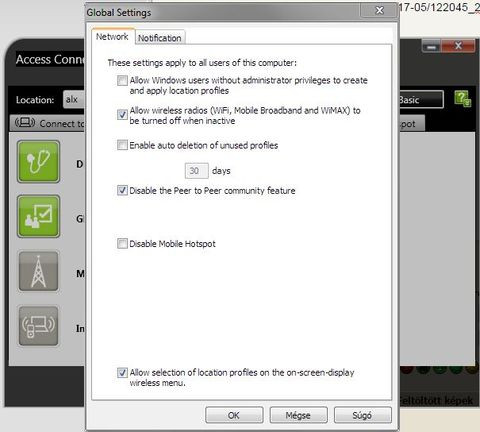This screenshot has height=432, width=480.
Task: Open the green help icon in Access Connections
Action: (463, 99)
